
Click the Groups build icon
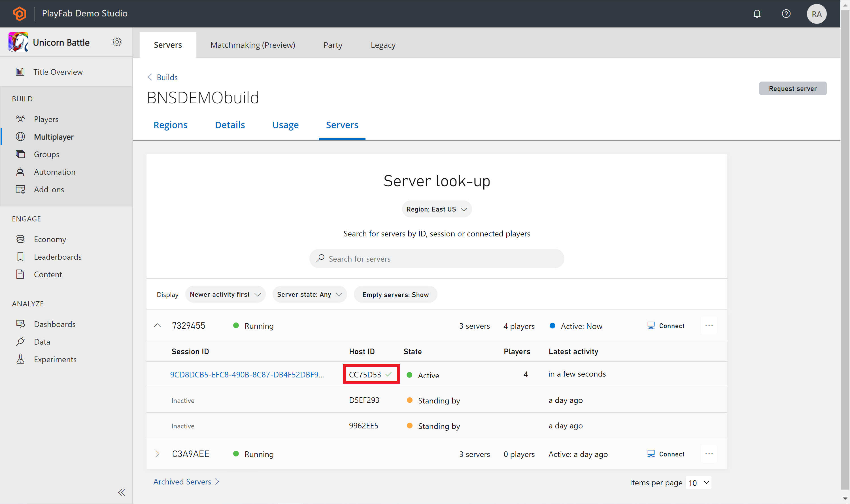coord(20,154)
